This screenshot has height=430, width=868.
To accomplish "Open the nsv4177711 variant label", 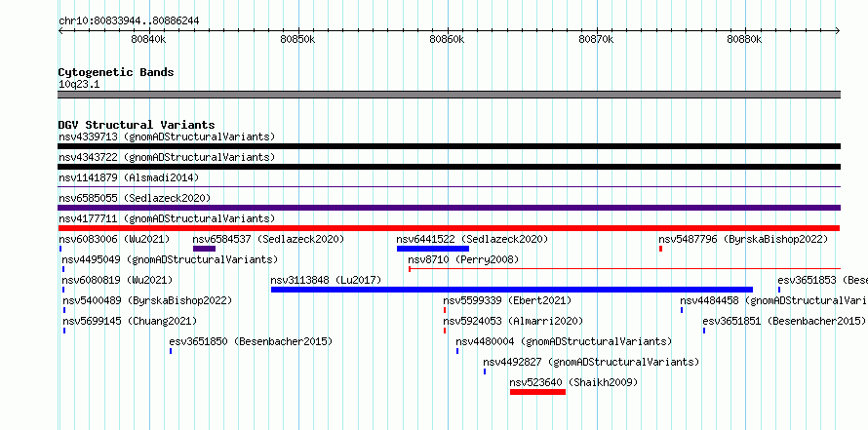I will pyautogui.click(x=167, y=218).
